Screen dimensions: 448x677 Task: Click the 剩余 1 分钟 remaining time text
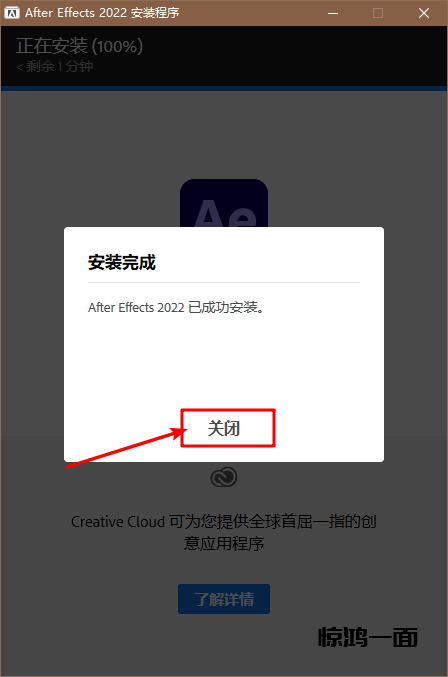pos(54,66)
